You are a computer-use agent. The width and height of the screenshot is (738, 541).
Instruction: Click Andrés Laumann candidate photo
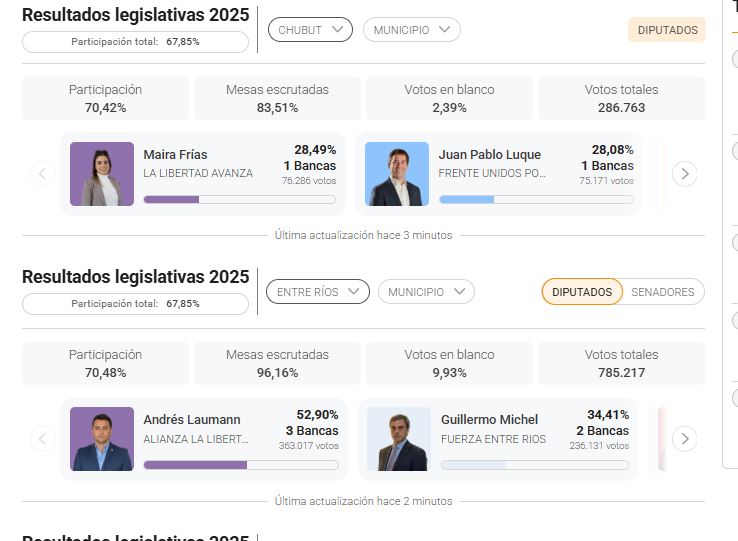(x=101, y=439)
